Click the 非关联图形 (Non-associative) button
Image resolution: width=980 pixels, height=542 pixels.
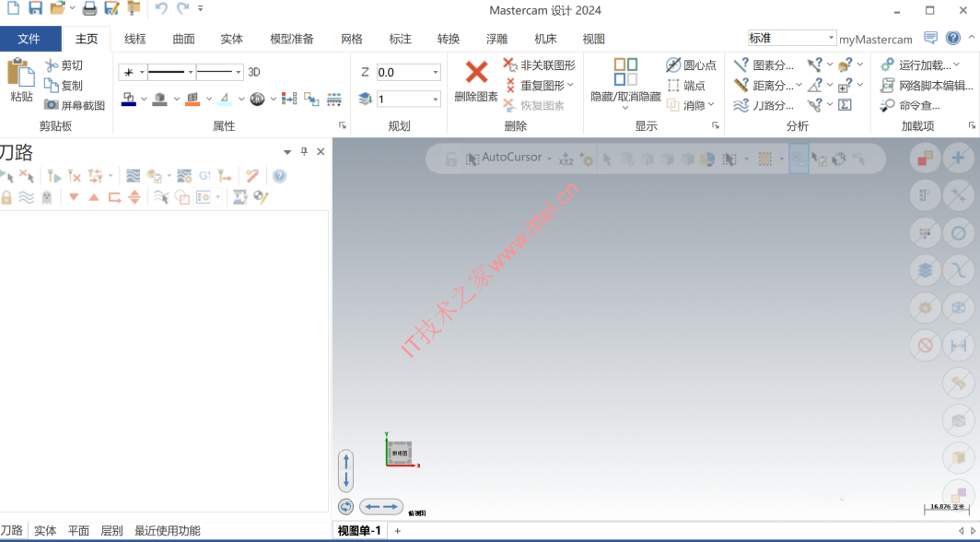click(540, 65)
